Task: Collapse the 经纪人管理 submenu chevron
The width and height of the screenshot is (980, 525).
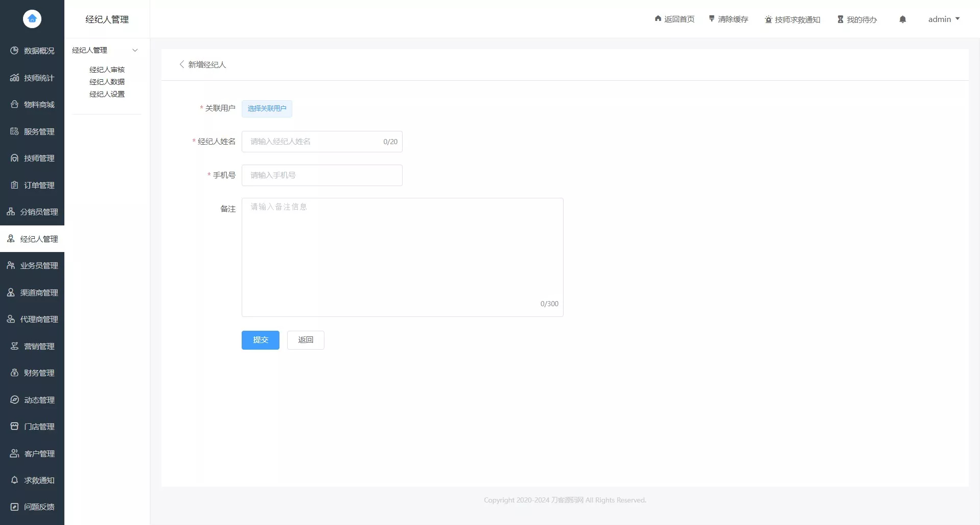Action: [135, 50]
